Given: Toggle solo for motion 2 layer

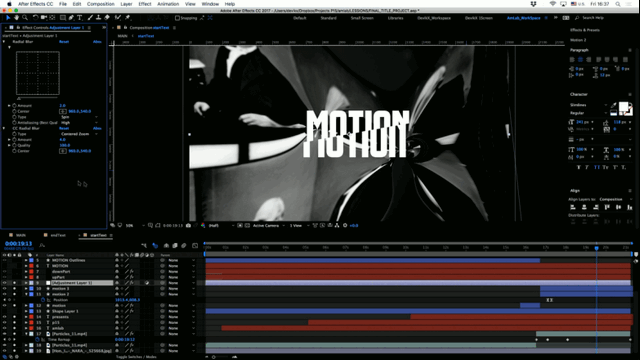Looking at the screenshot, I should (15, 294).
